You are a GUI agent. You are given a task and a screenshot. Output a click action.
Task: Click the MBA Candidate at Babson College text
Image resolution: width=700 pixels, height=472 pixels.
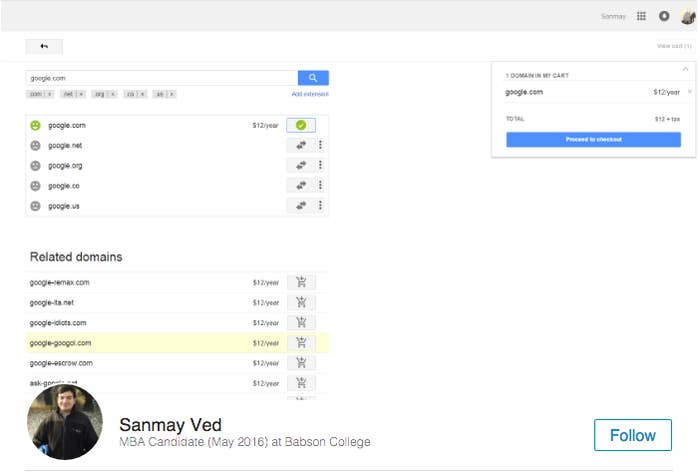pyautogui.click(x=245, y=442)
